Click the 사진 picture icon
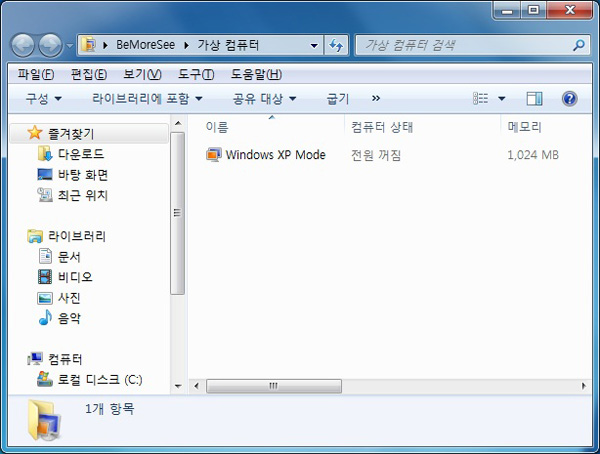600x454 pixels. (x=45, y=298)
